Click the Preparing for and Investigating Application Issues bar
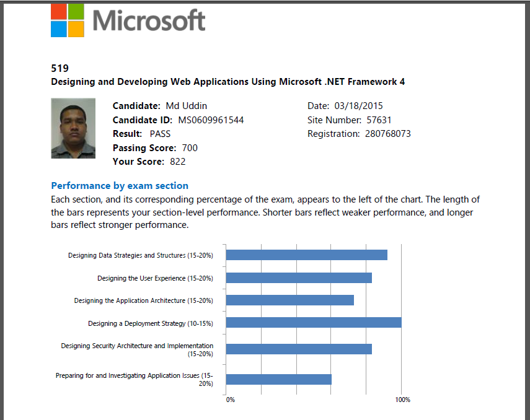530x420 pixels. tap(279, 380)
